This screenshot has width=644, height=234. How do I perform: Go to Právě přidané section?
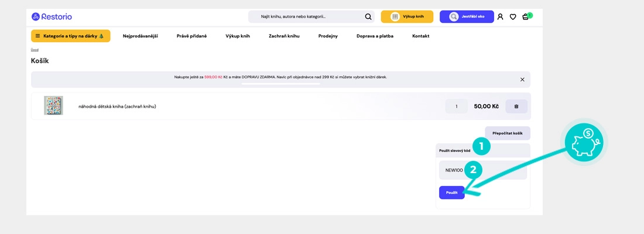[x=191, y=36]
